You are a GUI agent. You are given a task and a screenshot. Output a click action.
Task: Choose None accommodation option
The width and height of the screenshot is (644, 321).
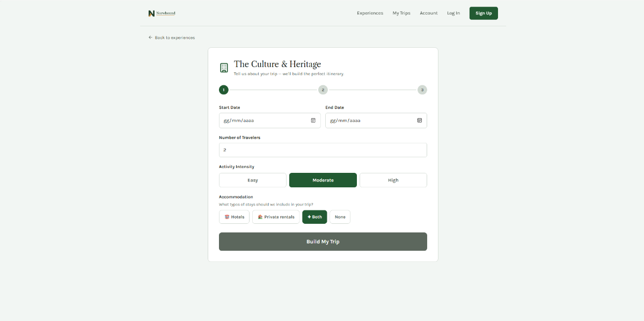coord(340,217)
